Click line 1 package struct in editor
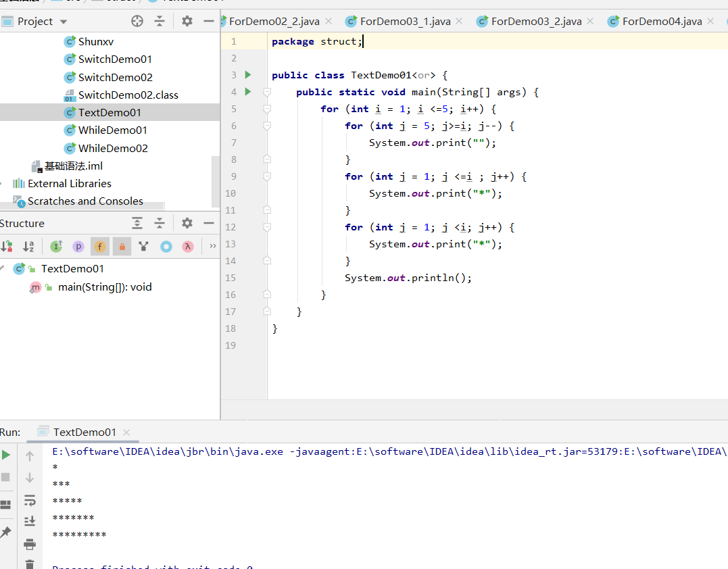The width and height of the screenshot is (728, 569). [x=316, y=41]
